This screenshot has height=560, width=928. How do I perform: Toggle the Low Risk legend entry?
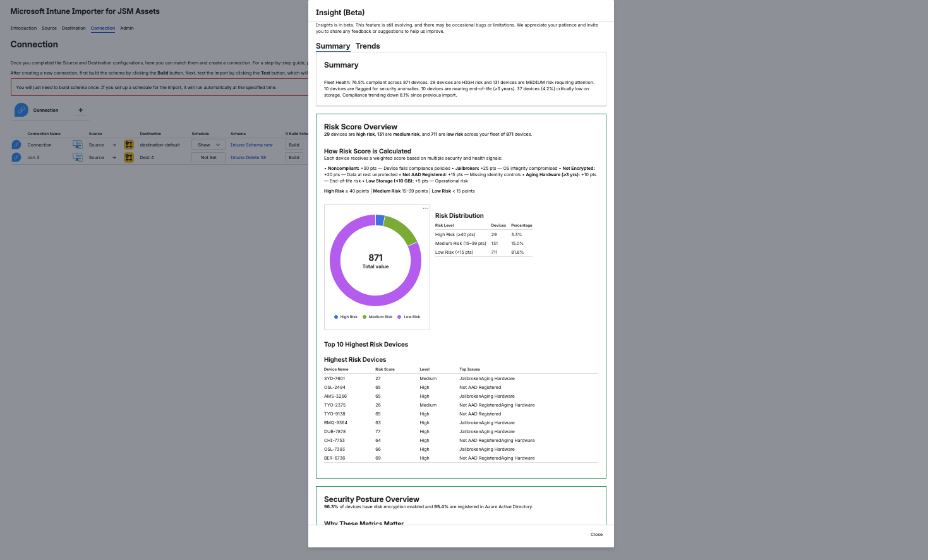409,317
